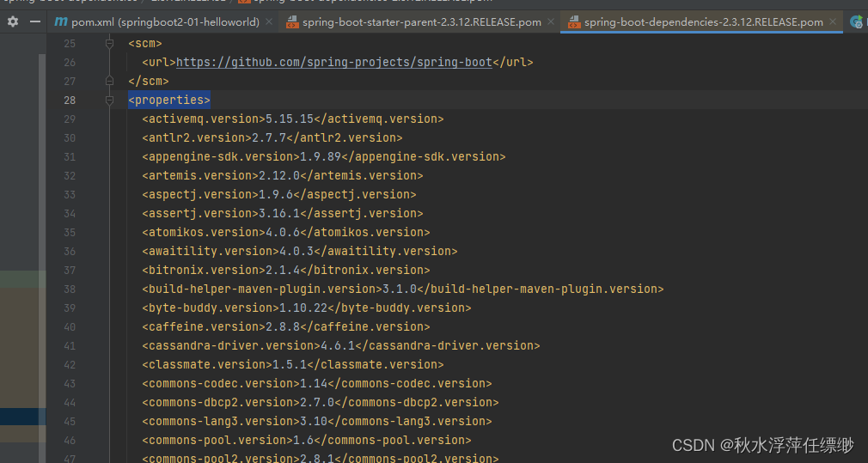Close the spring-boot-starter-parent pom tab
The image size is (868, 463).
(551, 22)
